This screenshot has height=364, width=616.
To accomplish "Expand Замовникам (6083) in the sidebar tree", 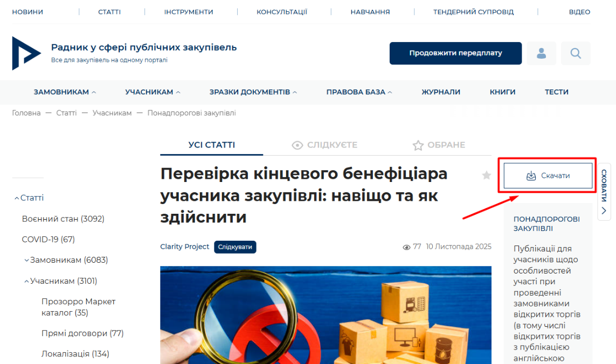I will pos(66,260).
